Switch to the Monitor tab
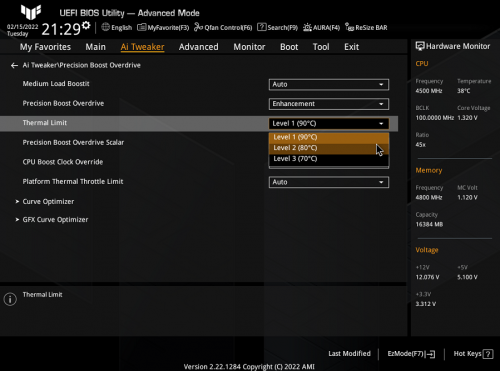 249,47
